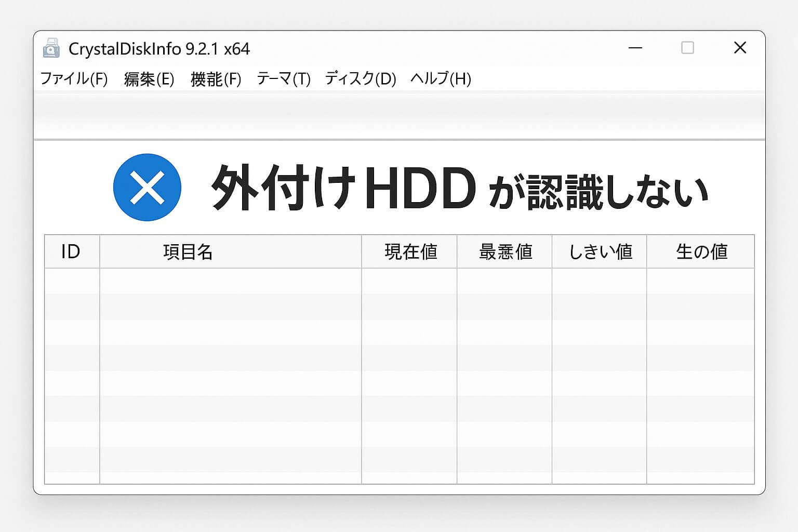Minimize the CrystalDiskInfo window
This screenshot has height=532, width=798.
coord(635,48)
